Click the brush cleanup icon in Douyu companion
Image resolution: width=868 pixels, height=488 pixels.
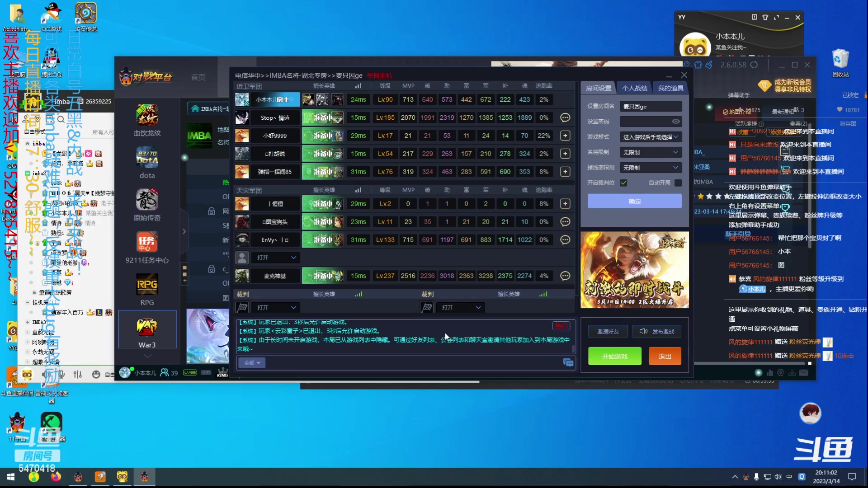(x=709, y=65)
